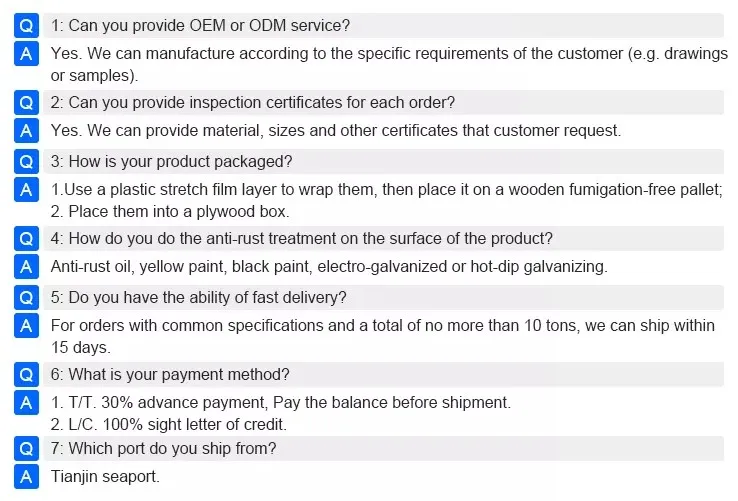Select the Q icon for anti-rust treatment question

(x=26, y=239)
